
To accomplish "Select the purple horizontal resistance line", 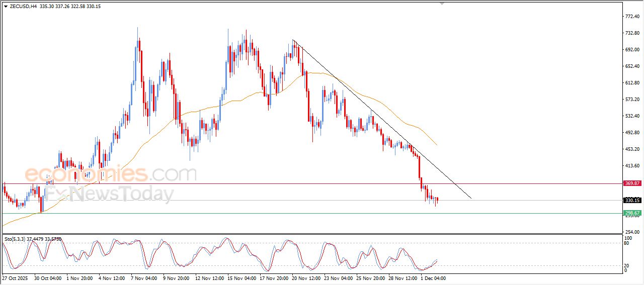I will [302, 183].
